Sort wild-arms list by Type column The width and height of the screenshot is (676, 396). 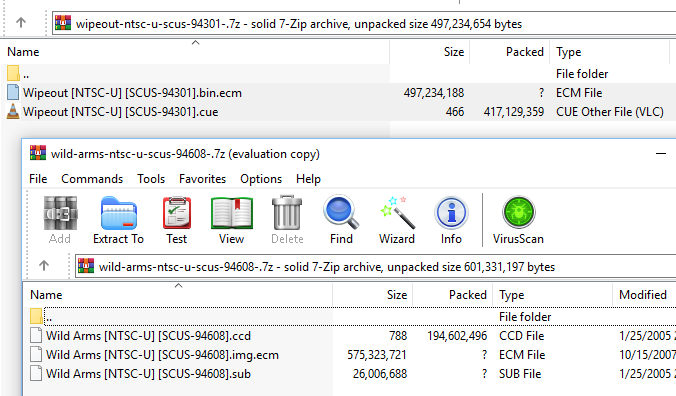(x=553, y=295)
